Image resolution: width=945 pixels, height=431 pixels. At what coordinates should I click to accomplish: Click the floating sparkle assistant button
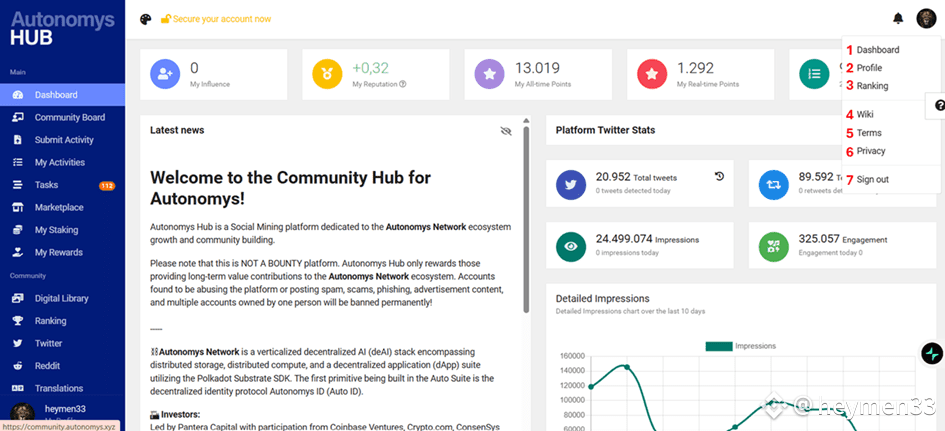(x=932, y=353)
